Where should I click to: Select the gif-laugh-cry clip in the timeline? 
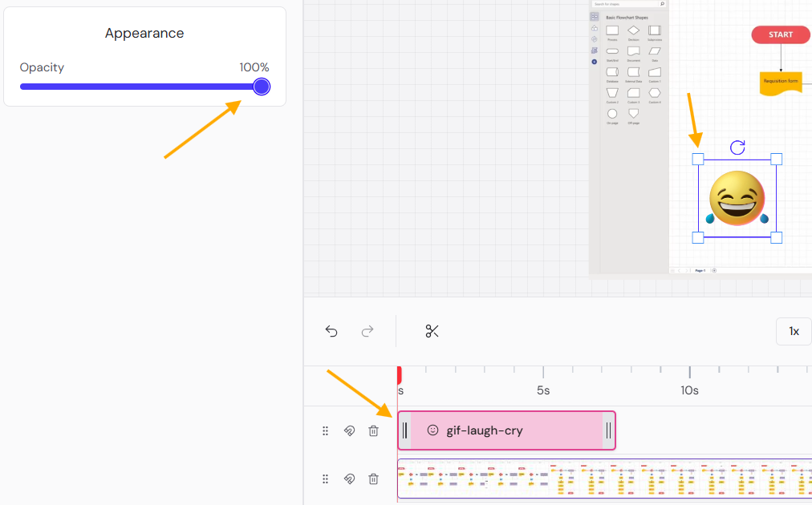[506, 430]
